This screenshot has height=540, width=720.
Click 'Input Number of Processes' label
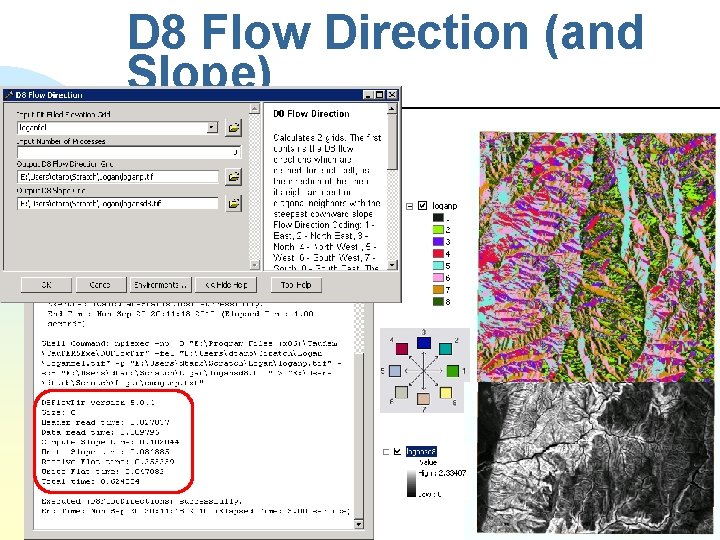coord(61,141)
